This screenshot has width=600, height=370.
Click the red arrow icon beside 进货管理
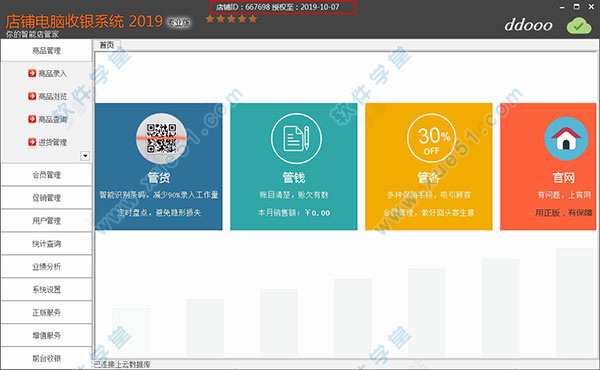32,142
